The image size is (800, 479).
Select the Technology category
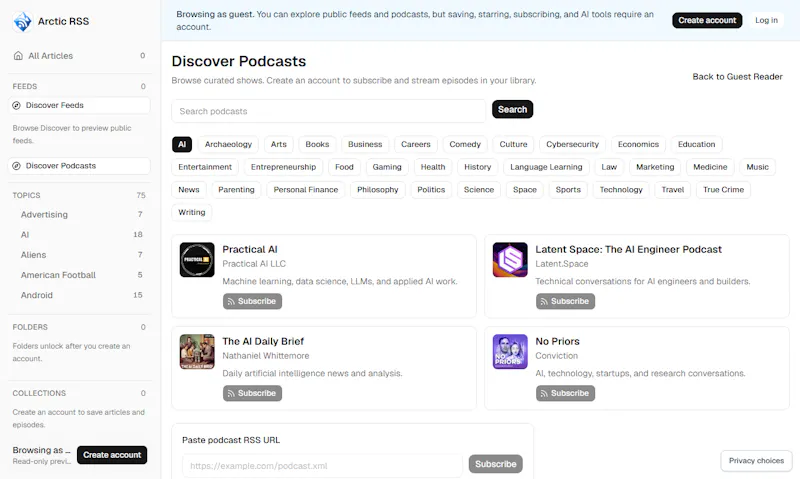tap(621, 190)
